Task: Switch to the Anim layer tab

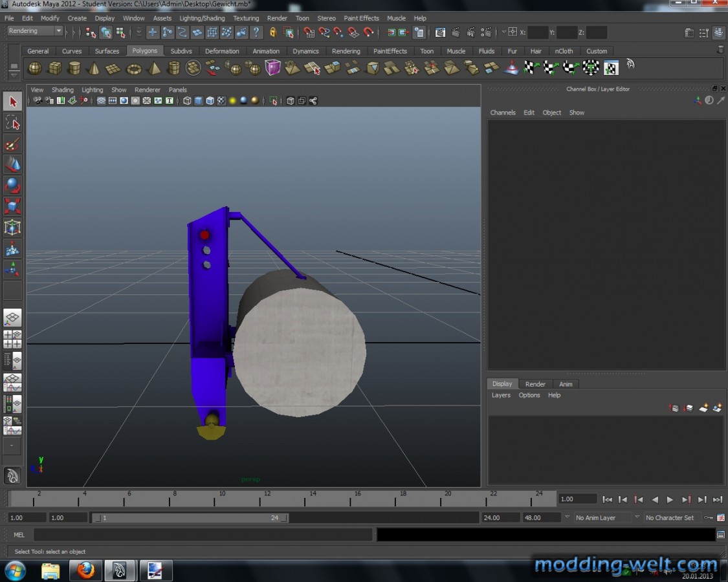Action: [x=566, y=384]
